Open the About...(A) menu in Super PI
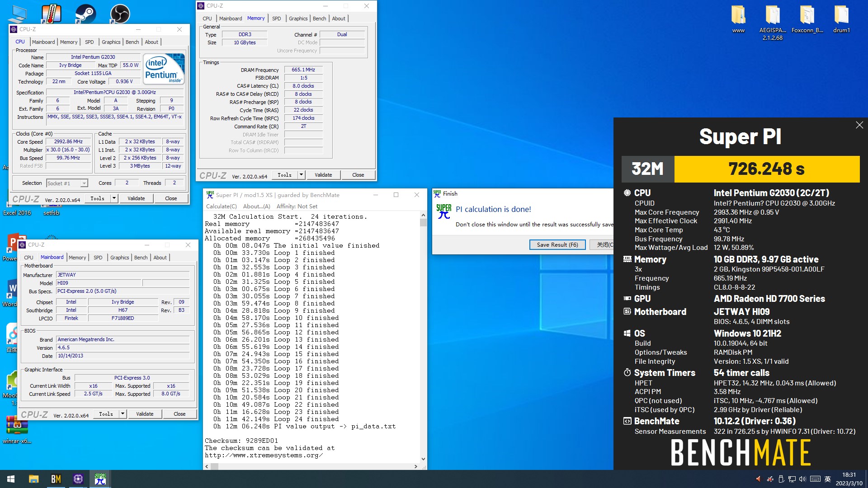Screen dimensions: 868x488 coord(256,206)
